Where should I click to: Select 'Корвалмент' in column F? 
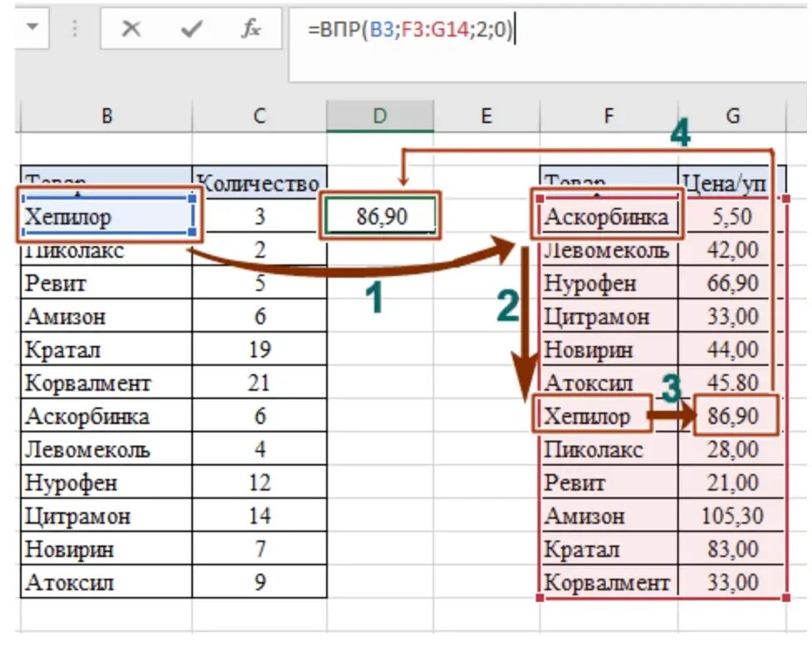[x=609, y=581]
